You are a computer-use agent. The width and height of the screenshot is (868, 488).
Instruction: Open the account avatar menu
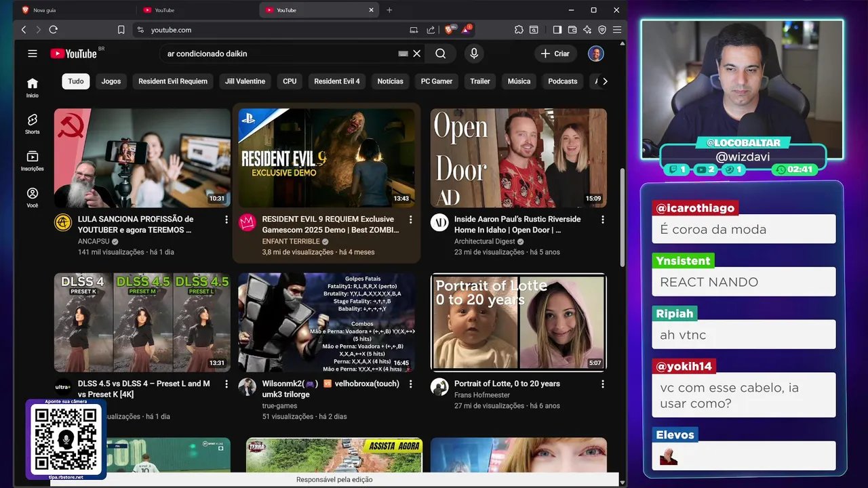pyautogui.click(x=595, y=54)
